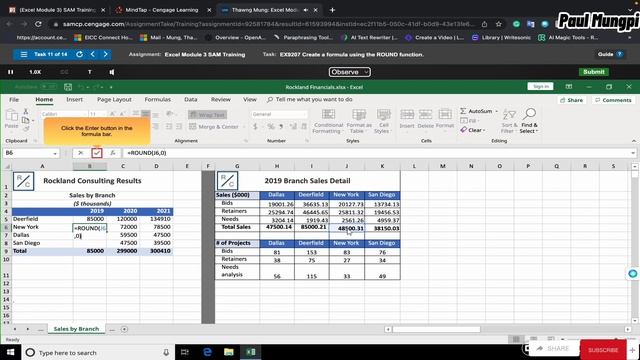This screenshot has height=360, width=640.
Task: Open the Windows Start button
Action: pyautogui.click(x=10, y=352)
